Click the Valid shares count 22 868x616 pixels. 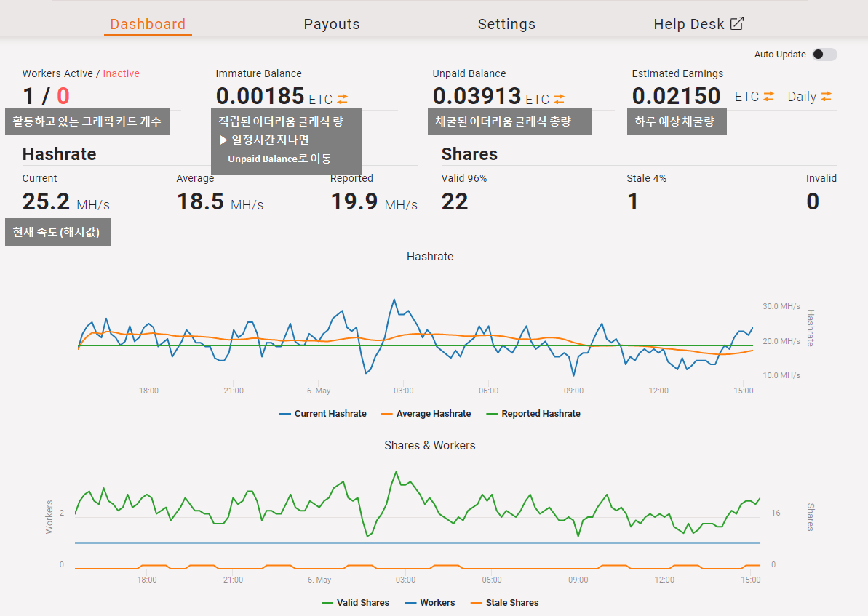(455, 201)
